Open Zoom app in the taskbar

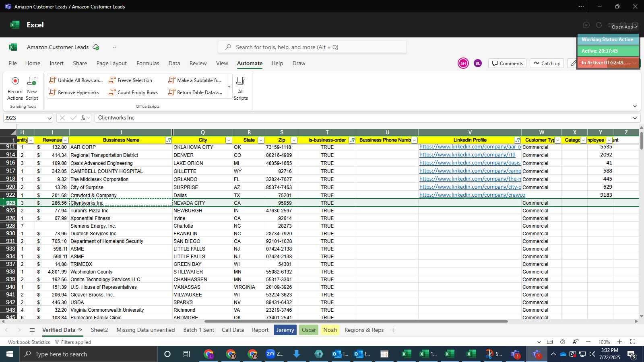coord(275,354)
